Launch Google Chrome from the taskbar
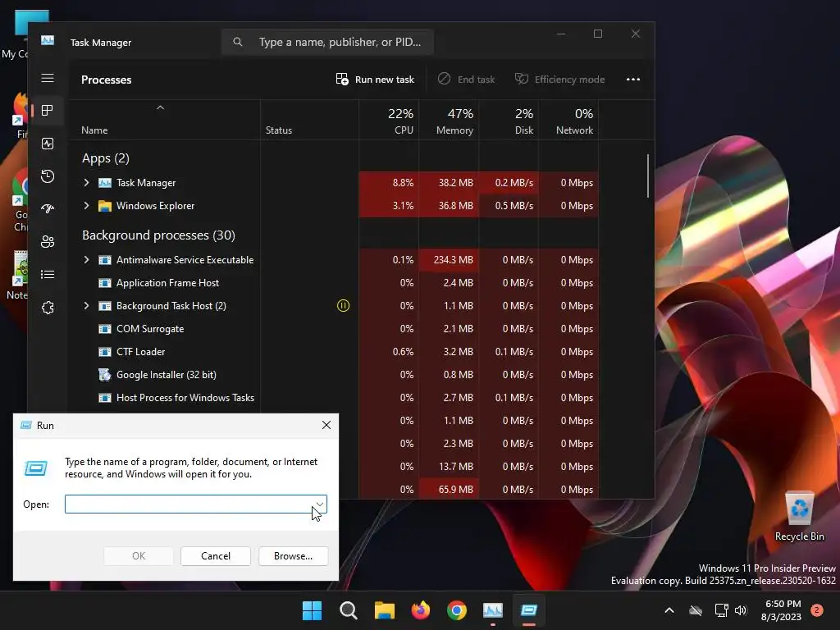 [x=457, y=610]
